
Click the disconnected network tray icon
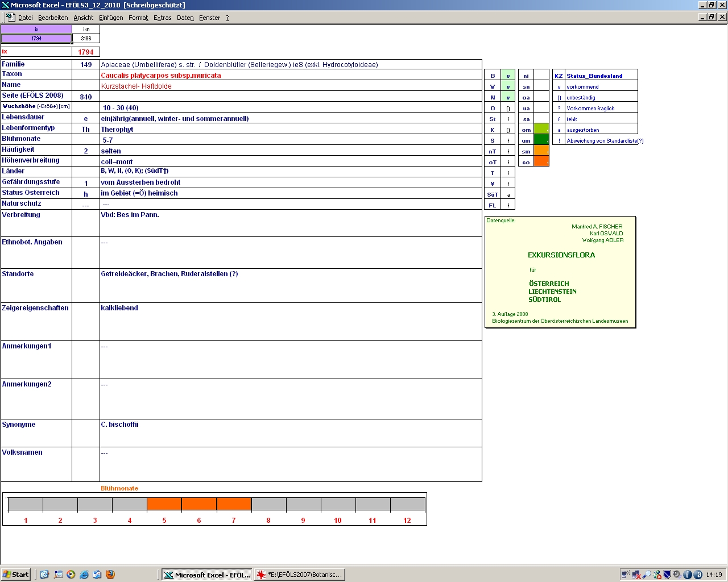coord(636,575)
